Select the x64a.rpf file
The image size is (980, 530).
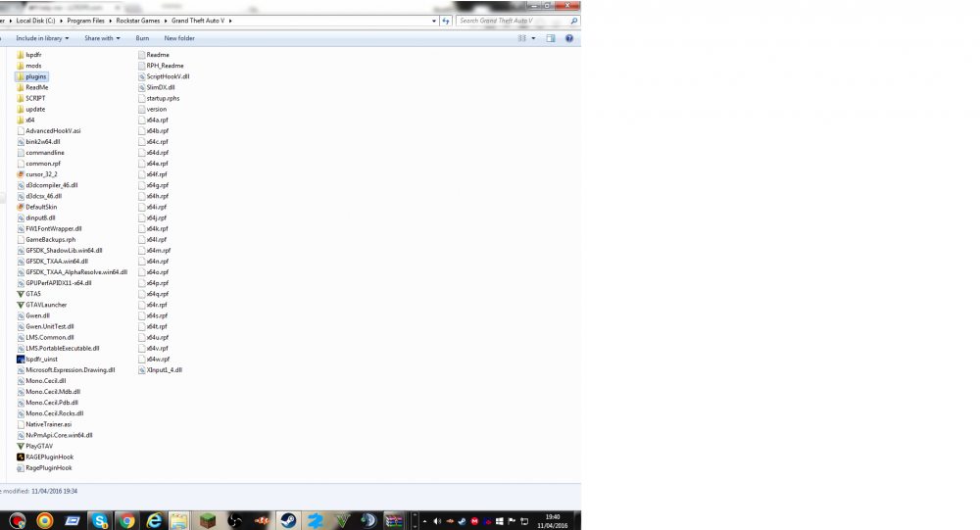[x=153, y=120]
